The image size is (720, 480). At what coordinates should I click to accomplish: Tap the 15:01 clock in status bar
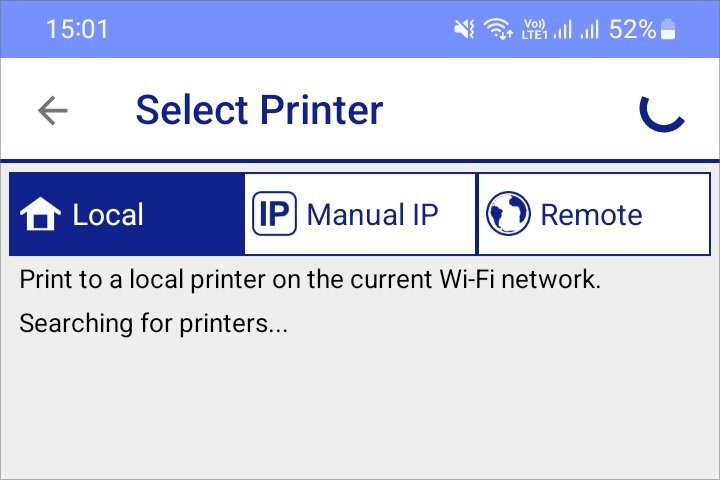77,29
